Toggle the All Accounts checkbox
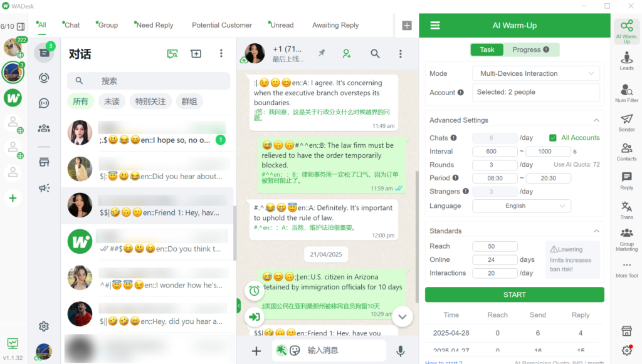This screenshot has height=364, width=642. tap(552, 138)
